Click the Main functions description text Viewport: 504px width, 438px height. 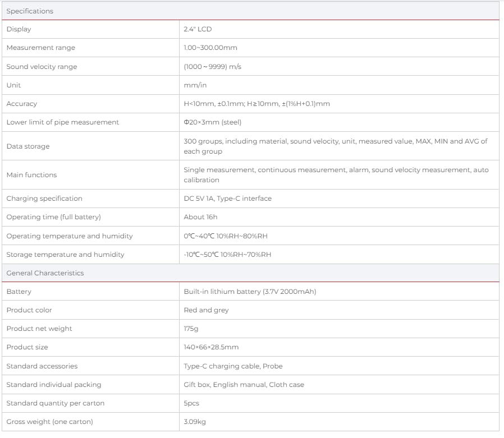coord(336,174)
